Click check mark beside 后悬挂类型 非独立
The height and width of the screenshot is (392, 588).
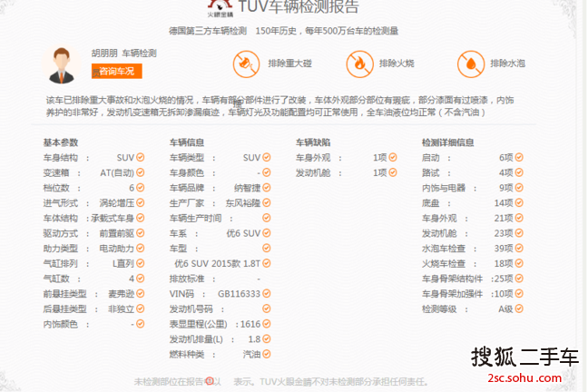pyautogui.click(x=141, y=309)
